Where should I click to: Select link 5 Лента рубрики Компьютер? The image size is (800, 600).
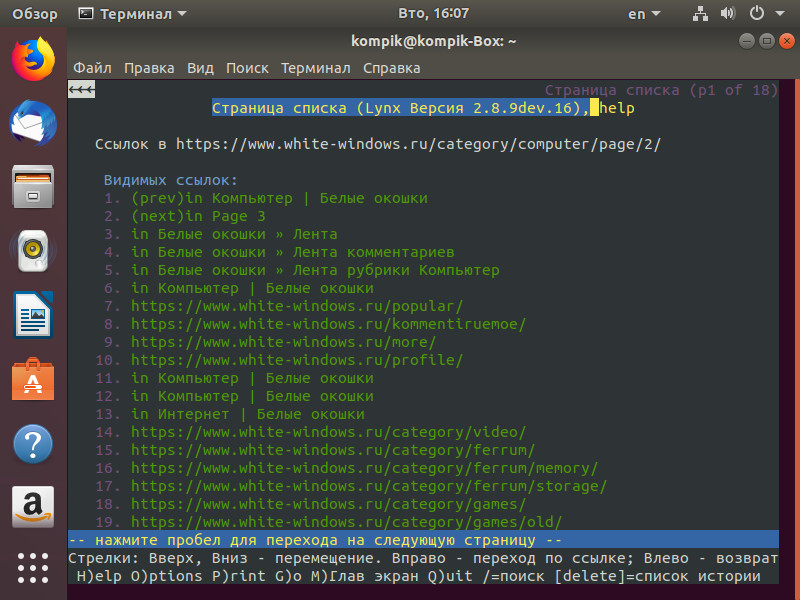pyautogui.click(x=315, y=270)
